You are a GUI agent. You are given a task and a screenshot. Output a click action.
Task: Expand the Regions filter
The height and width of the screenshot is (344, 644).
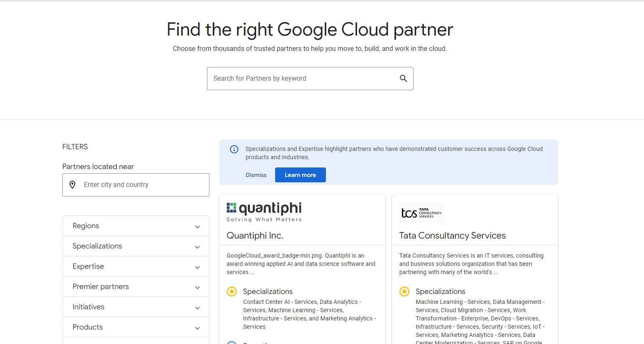[x=136, y=226]
